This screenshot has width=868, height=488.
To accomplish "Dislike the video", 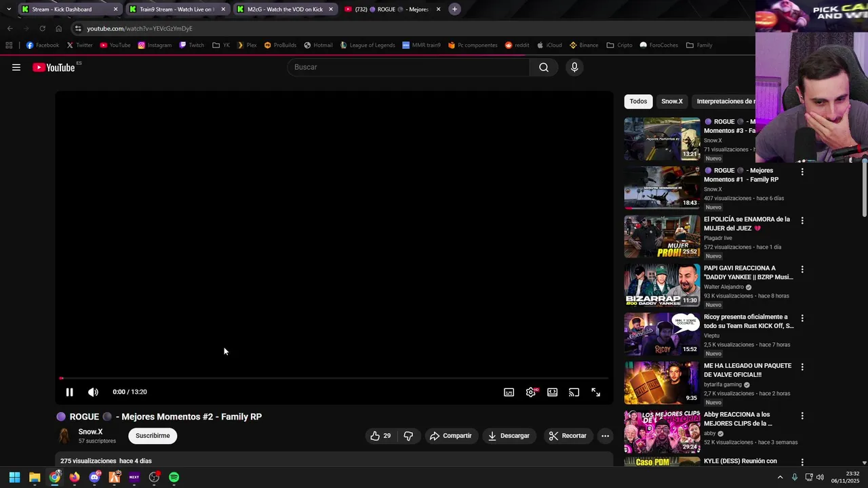I will (408, 436).
